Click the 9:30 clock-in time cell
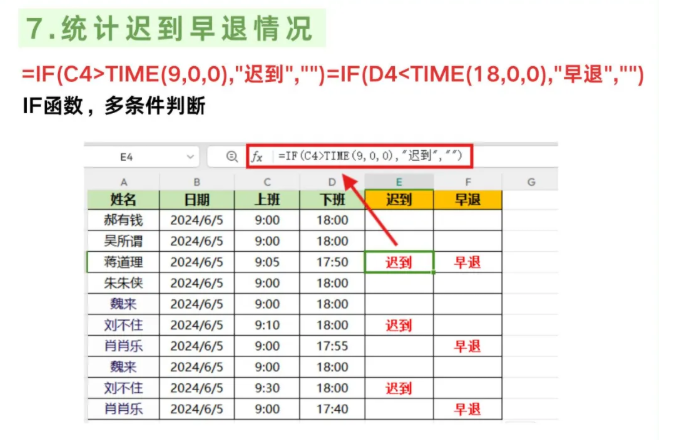The height and width of the screenshot is (440, 676). [x=267, y=388]
